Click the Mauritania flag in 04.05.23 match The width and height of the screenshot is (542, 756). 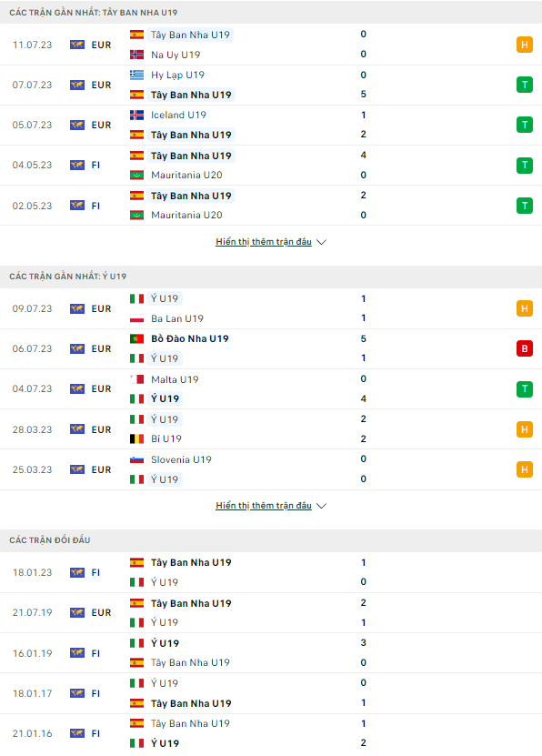[x=136, y=175]
